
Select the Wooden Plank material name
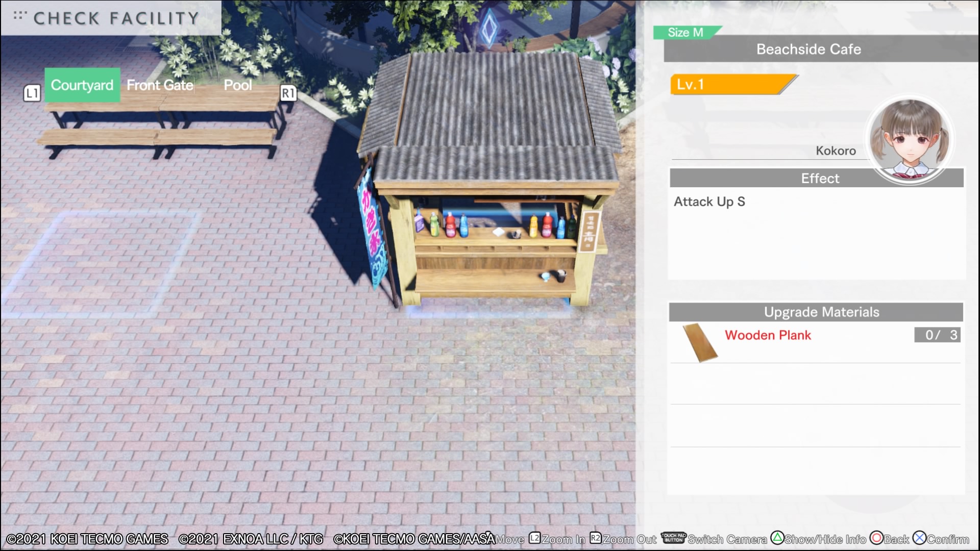(x=768, y=335)
